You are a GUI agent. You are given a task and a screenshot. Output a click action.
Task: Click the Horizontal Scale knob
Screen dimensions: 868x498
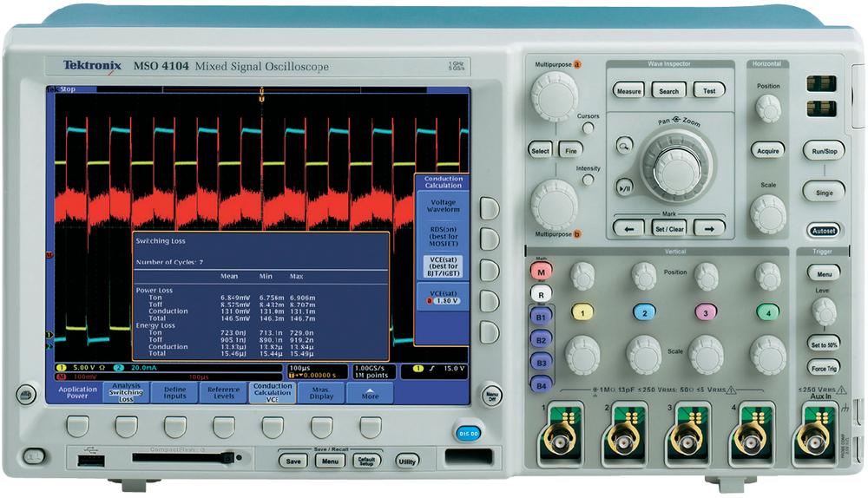[x=768, y=211]
